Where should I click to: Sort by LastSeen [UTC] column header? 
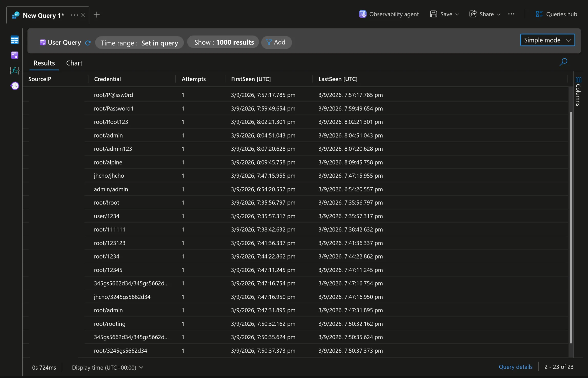[338, 79]
